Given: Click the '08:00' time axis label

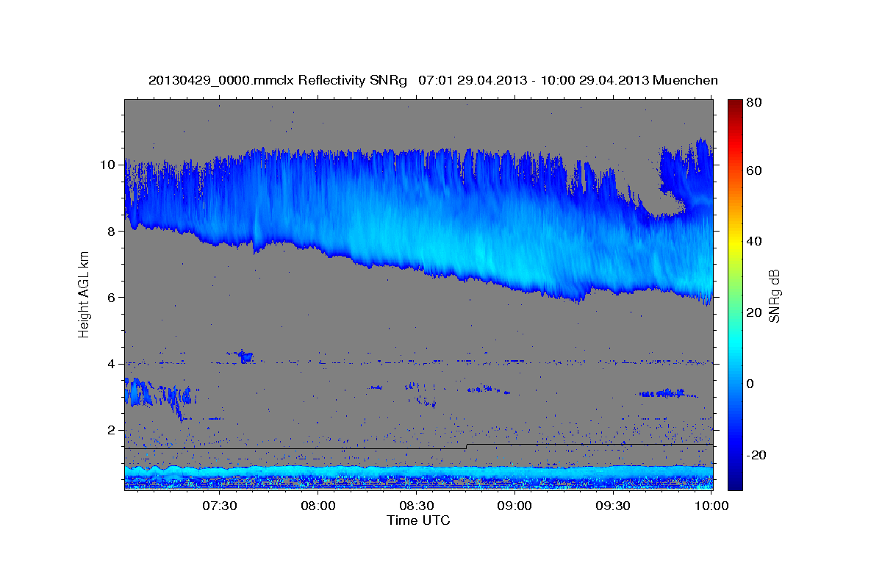Looking at the screenshot, I should click(x=318, y=506).
